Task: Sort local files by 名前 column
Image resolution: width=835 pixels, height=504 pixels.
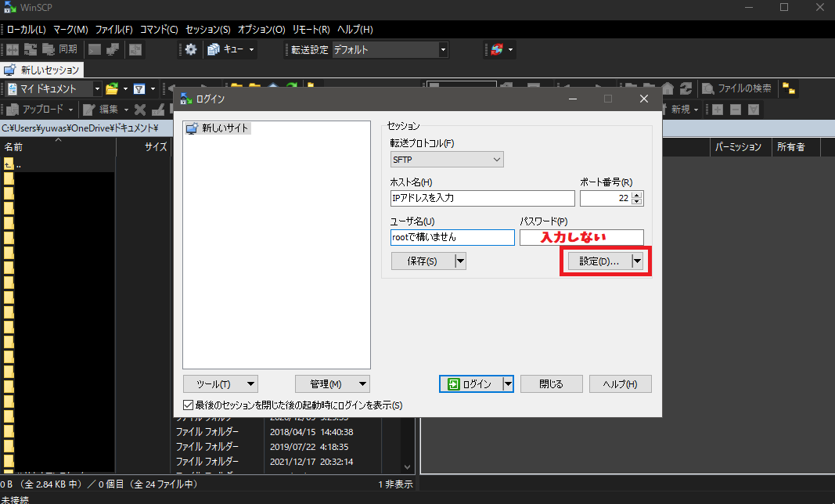Action: tap(58, 147)
